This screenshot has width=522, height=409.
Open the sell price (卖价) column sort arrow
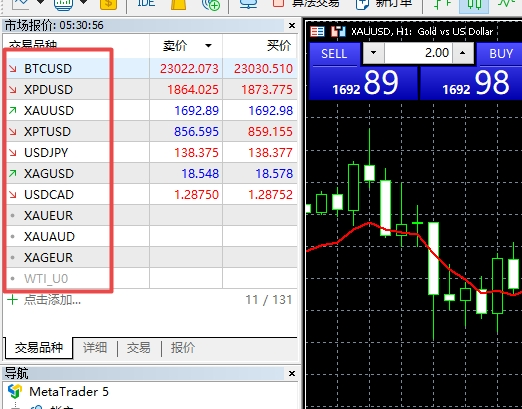click(208, 46)
